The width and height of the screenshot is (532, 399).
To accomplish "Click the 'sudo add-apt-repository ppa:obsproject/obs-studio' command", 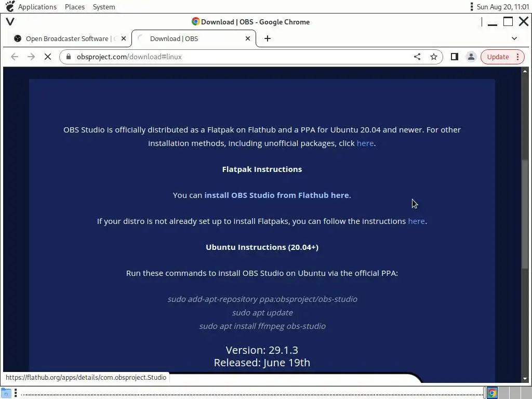I will pos(262,299).
